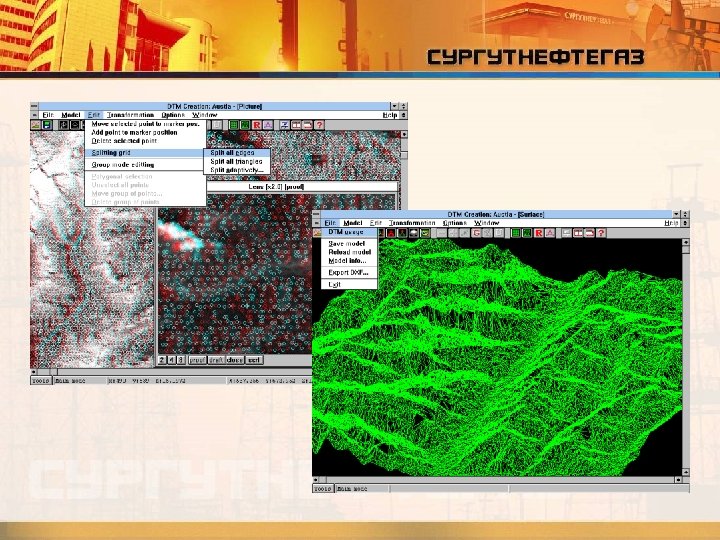Click the first green grid icon in Picture window toolbar
720x540 pixels.
tap(234, 125)
